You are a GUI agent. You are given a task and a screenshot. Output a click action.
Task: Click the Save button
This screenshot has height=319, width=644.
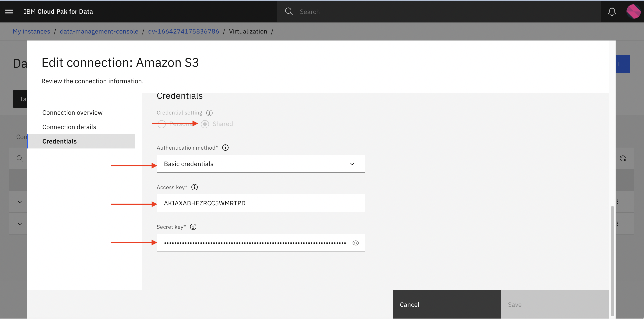click(x=555, y=305)
